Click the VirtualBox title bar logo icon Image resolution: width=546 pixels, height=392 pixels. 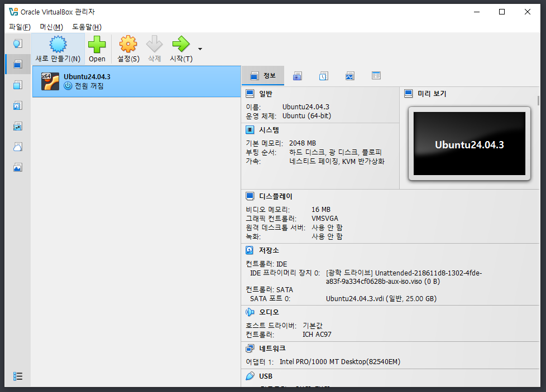click(13, 12)
